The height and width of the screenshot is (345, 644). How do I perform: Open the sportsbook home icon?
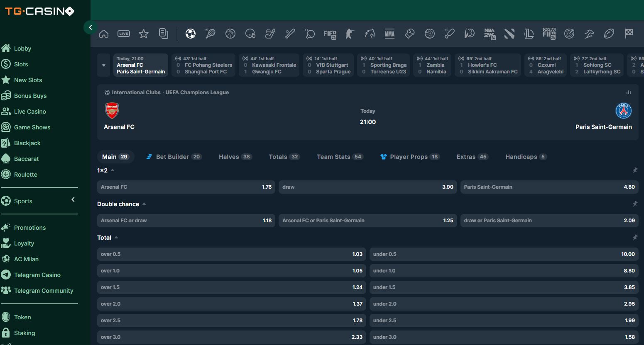(x=104, y=34)
